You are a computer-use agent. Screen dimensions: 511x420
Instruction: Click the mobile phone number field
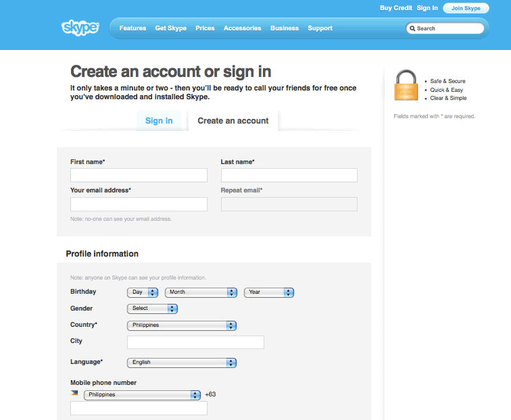click(x=139, y=409)
